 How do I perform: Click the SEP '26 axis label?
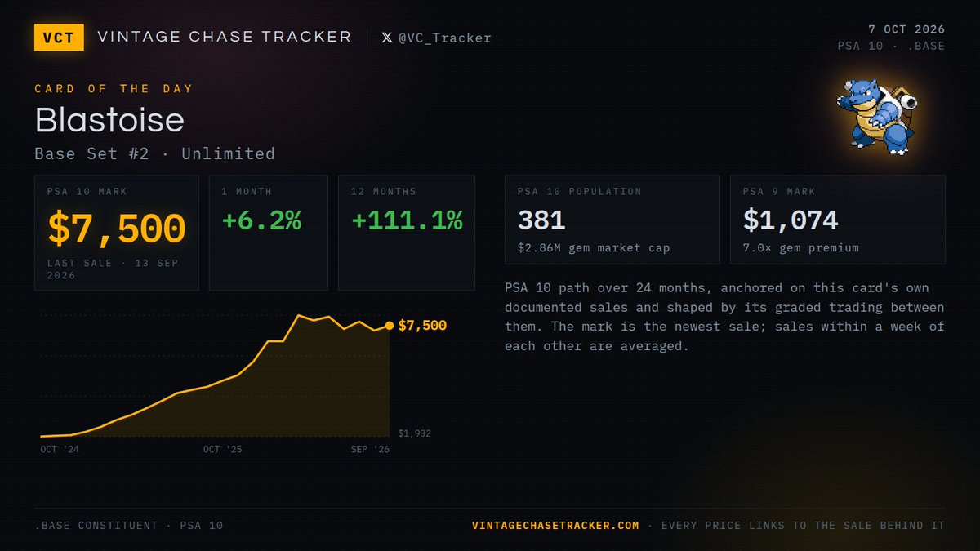(370, 449)
